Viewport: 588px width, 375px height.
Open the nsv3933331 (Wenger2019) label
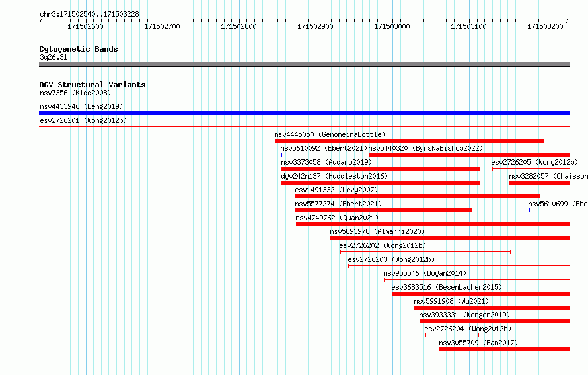click(x=464, y=315)
